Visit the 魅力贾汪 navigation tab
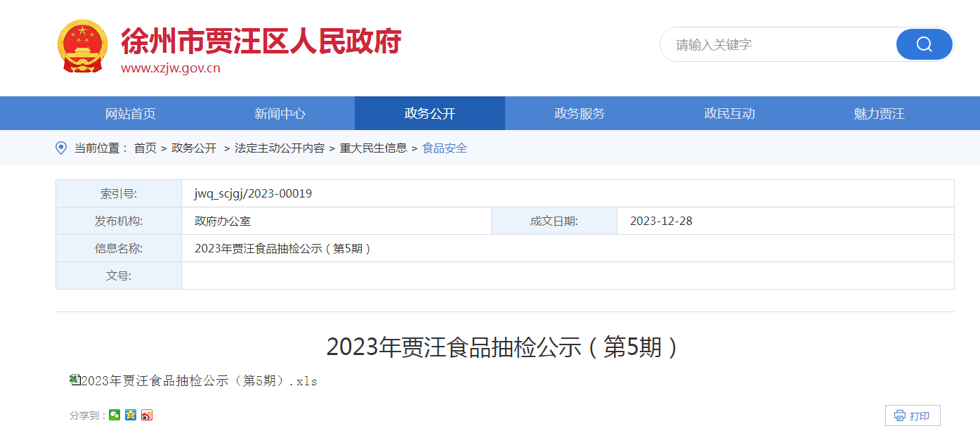Viewport: 980px width, 438px height. click(879, 114)
